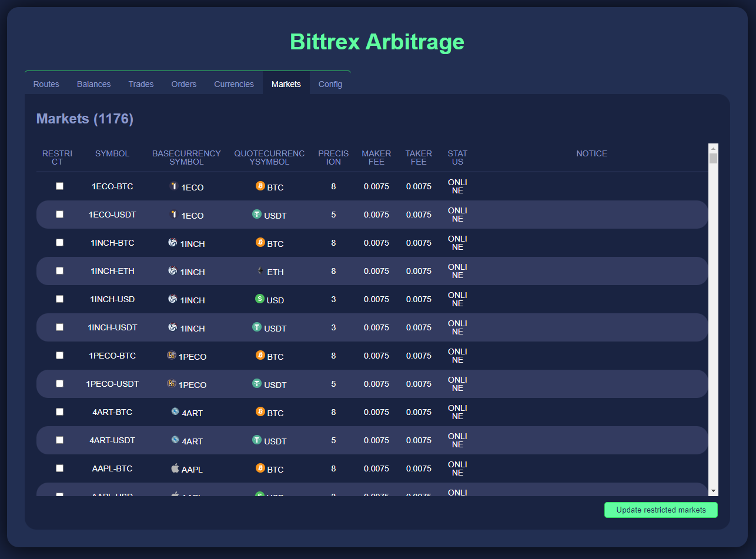756x559 pixels.
Task: Click the 1INCH icon in 1INCH-BTC row
Action: point(173,242)
